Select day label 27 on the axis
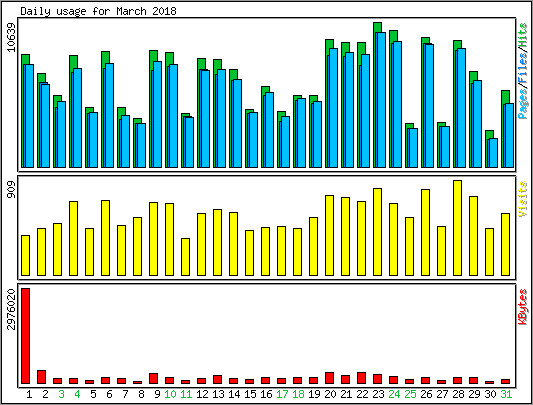 click(x=442, y=394)
